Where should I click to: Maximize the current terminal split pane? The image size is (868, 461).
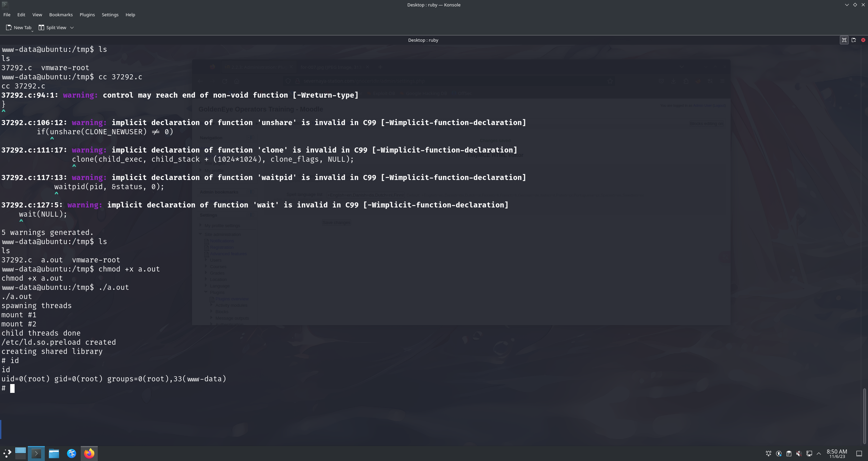coord(844,40)
